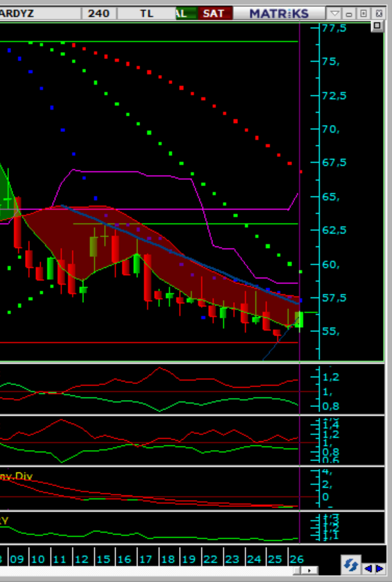Click the 62,5 price axis label
This screenshot has height=582, width=392.
[x=334, y=230]
